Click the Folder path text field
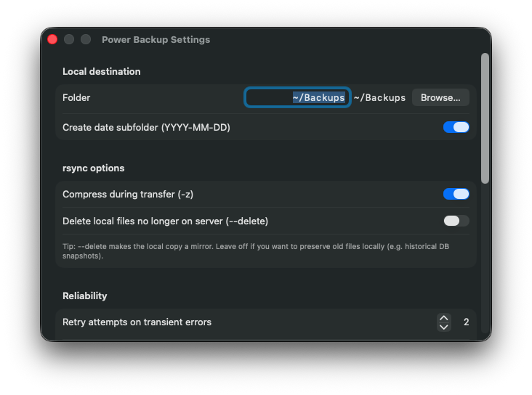Image resolution: width=532 pixels, height=395 pixels. (x=297, y=97)
